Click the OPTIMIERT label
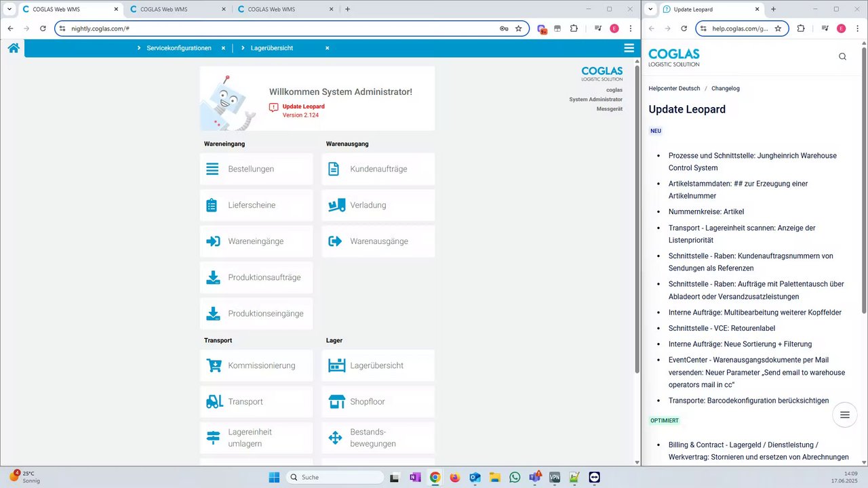This screenshot has width=868, height=488. [665, 420]
